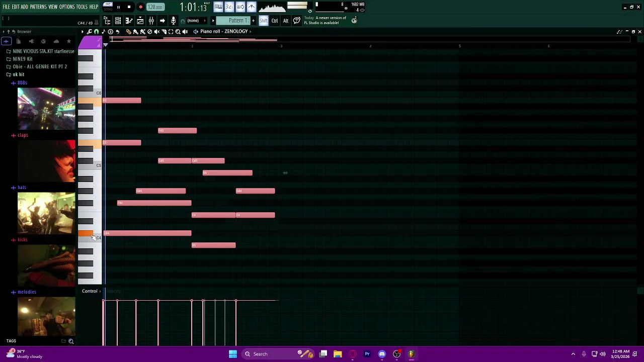Select the Draw pencil tool
This screenshot has height=362, width=644.
pos(128,32)
